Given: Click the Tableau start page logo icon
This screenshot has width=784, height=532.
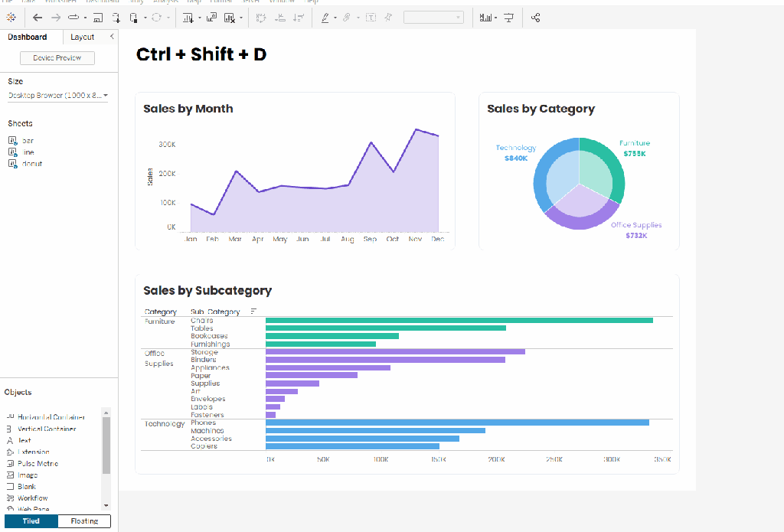Looking at the screenshot, I should click(11, 18).
